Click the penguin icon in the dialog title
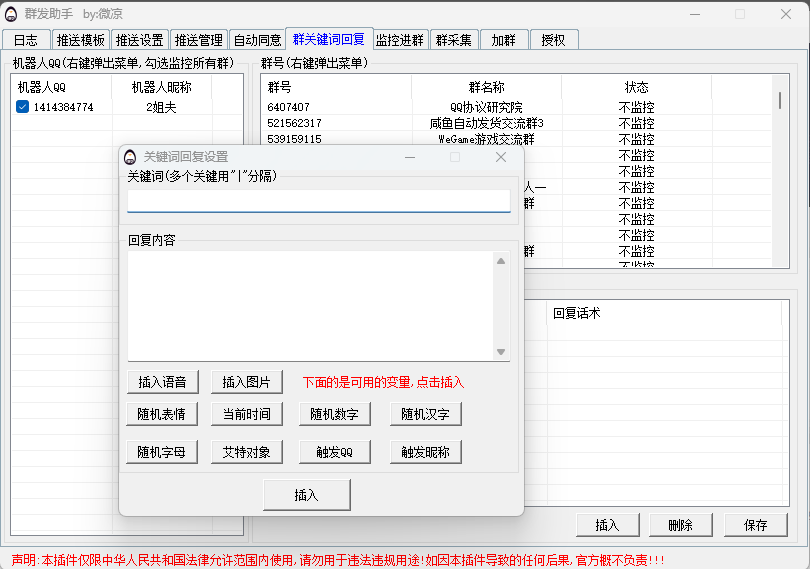 coord(130,157)
